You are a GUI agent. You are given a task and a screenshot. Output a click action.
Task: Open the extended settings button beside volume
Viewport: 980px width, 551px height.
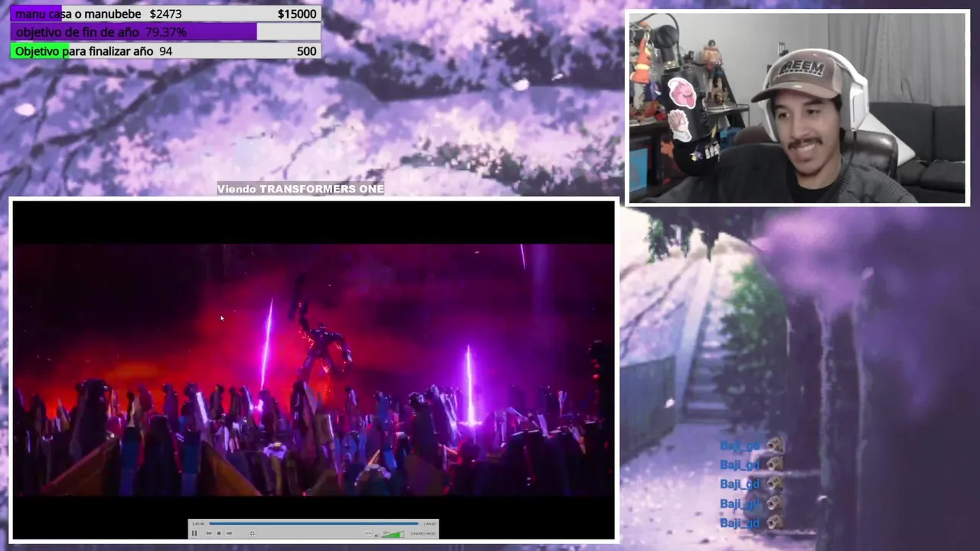coord(368,533)
